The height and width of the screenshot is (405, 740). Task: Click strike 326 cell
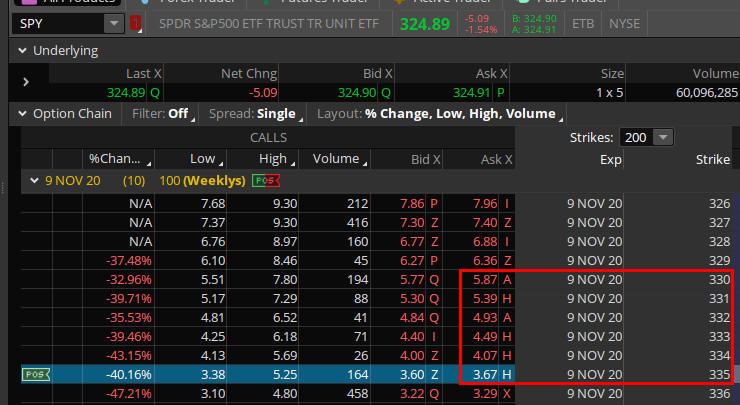click(720, 203)
